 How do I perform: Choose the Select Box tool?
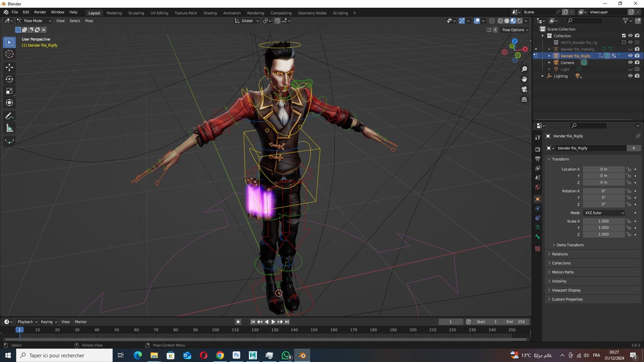9,42
